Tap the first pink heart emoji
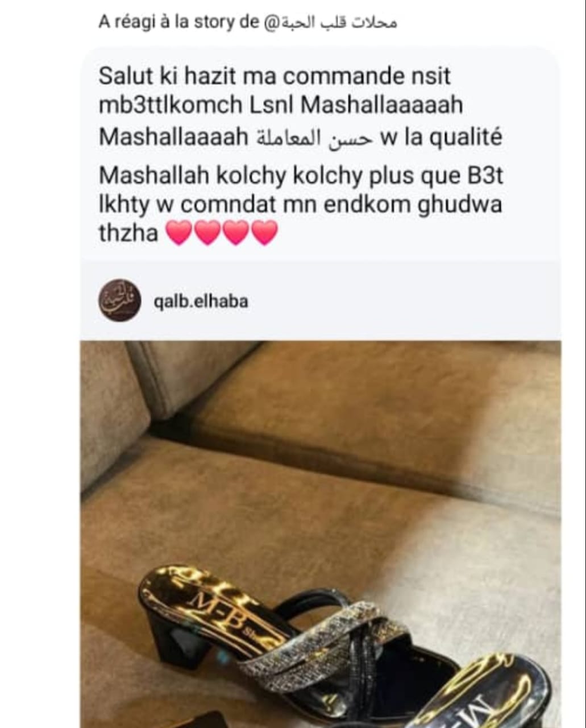The image size is (586, 728). 179,233
